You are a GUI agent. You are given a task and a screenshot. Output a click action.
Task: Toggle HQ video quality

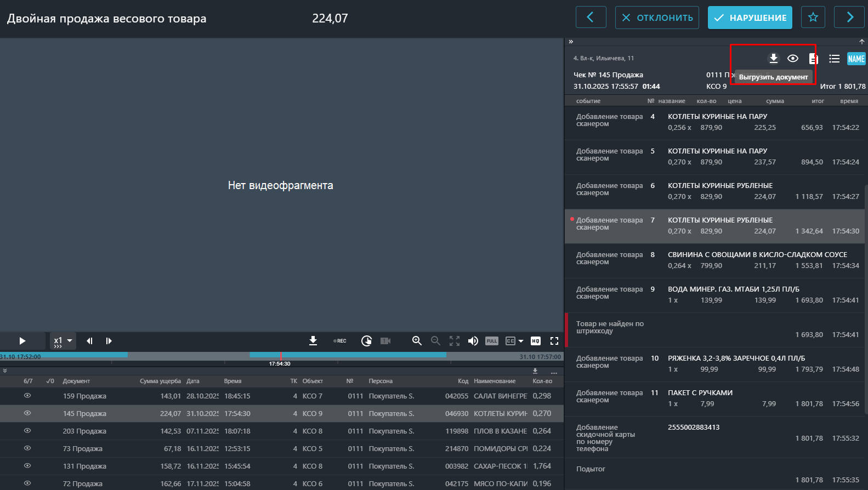click(536, 341)
